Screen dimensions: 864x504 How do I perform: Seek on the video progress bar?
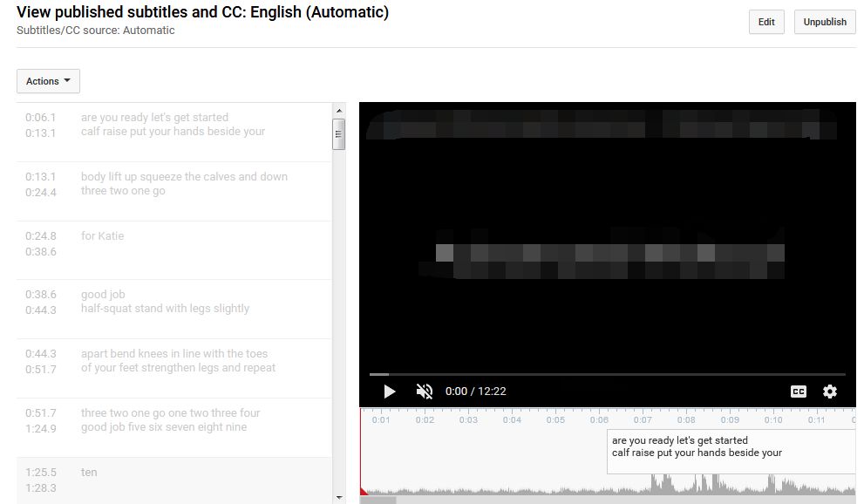point(607,375)
